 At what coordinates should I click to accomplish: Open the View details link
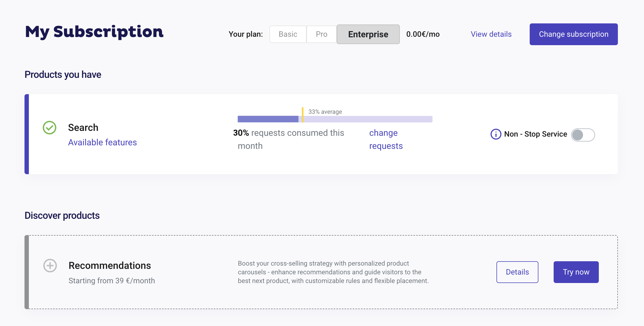pos(491,34)
